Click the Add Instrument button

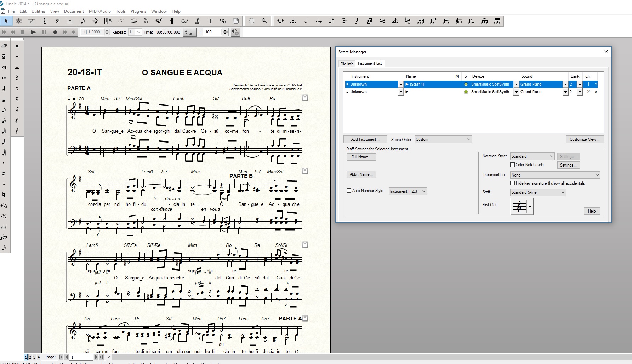[x=365, y=139]
